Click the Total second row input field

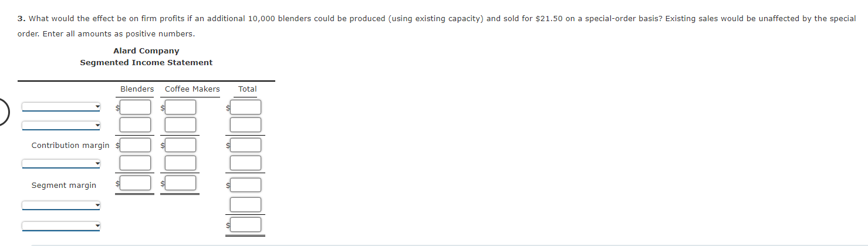(x=245, y=124)
